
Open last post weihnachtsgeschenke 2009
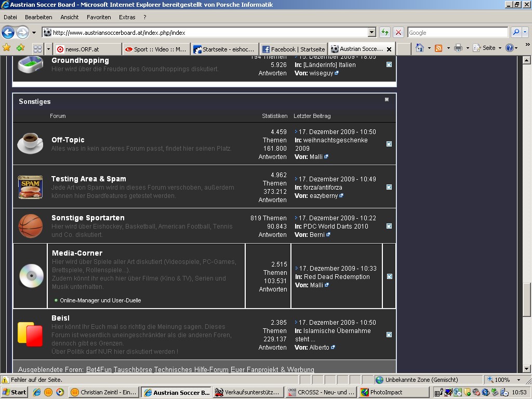(331, 144)
